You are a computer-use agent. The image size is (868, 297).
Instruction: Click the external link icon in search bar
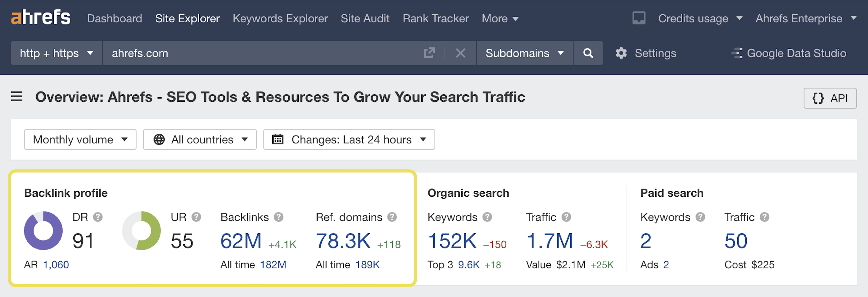[429, 53]
